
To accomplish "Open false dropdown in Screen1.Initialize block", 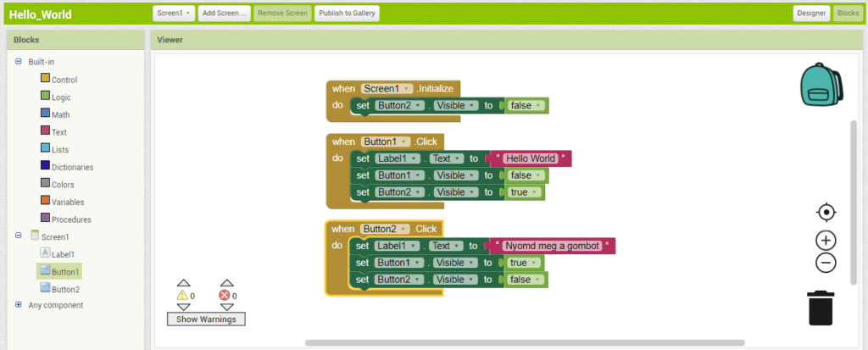I will [x=526, y=105].
